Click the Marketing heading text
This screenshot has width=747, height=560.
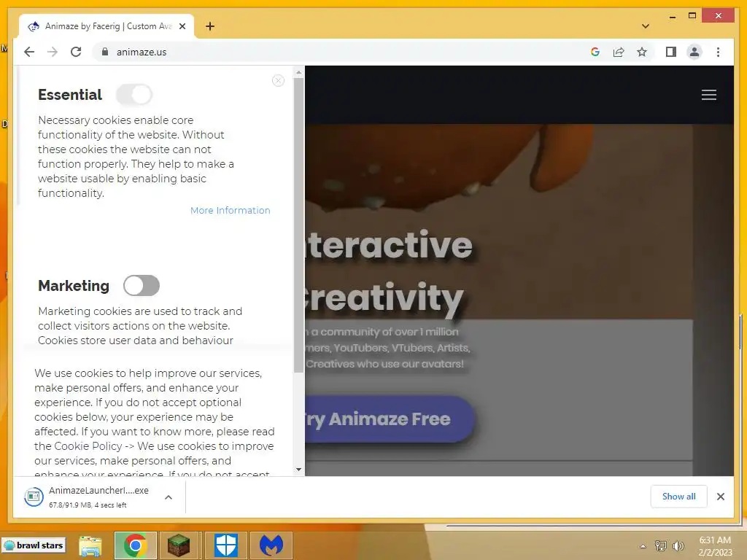click(x=74, y=285)
